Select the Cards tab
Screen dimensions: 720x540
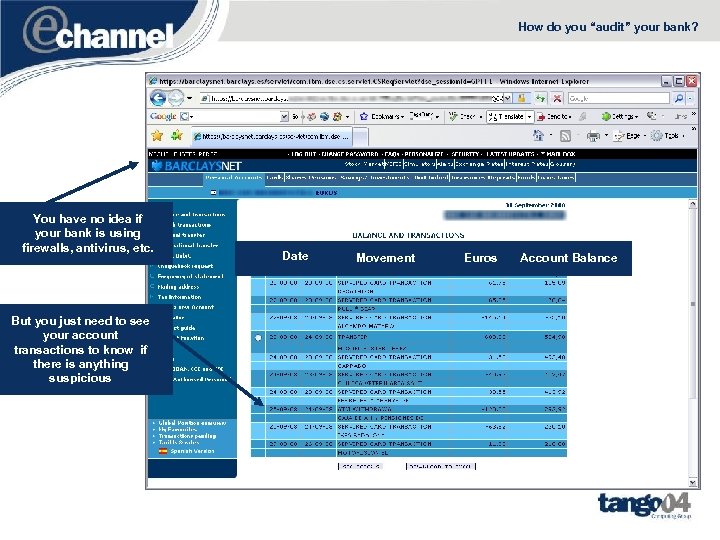[275, 178]
